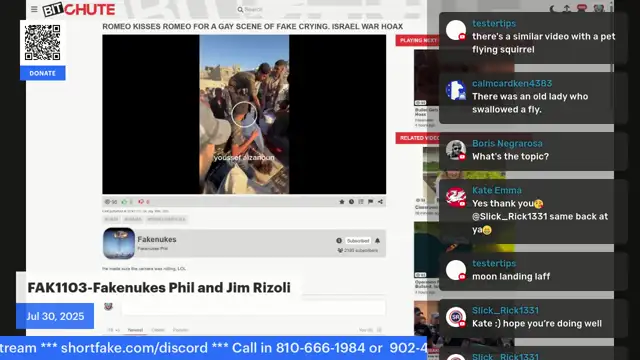The width and height of the screenshot is (640, 360).
Task: Click 'What's the topic?' chat message
Action: [510, 157]
